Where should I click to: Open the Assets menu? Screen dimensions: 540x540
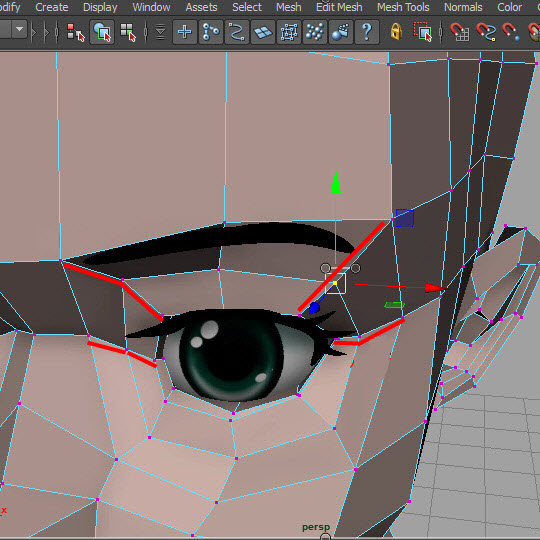tap(201, 7)
